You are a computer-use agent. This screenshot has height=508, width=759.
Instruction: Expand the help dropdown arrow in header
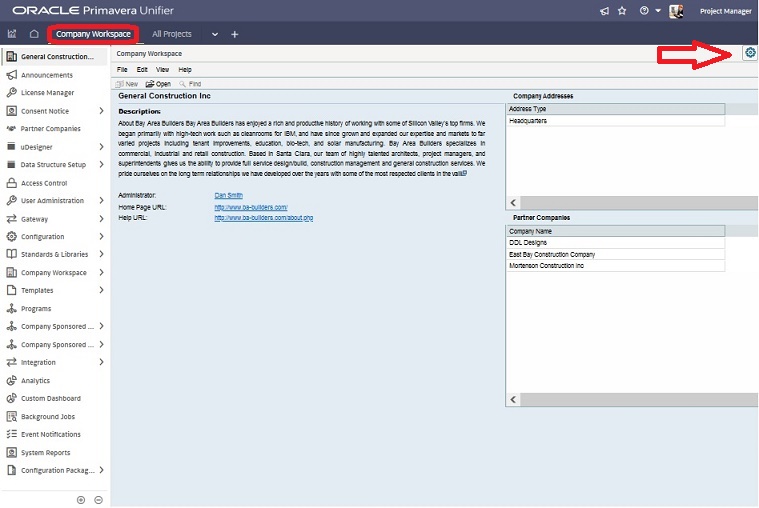click(x=658, y=11)
